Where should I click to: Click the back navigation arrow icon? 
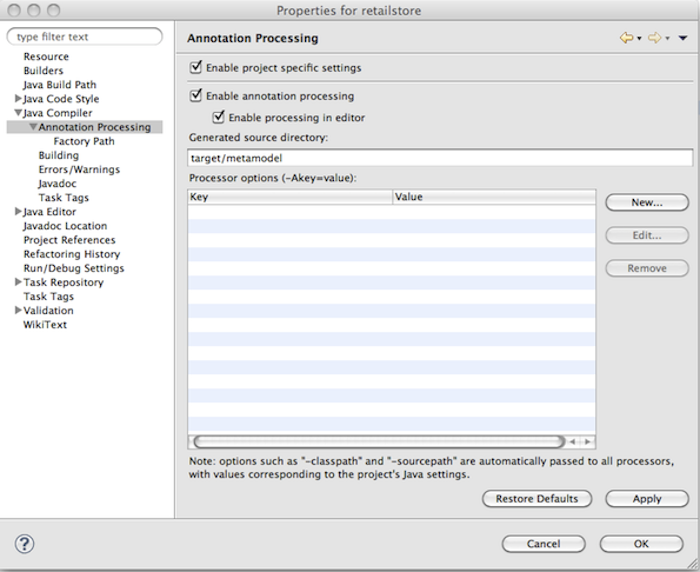tap(626, 38)
